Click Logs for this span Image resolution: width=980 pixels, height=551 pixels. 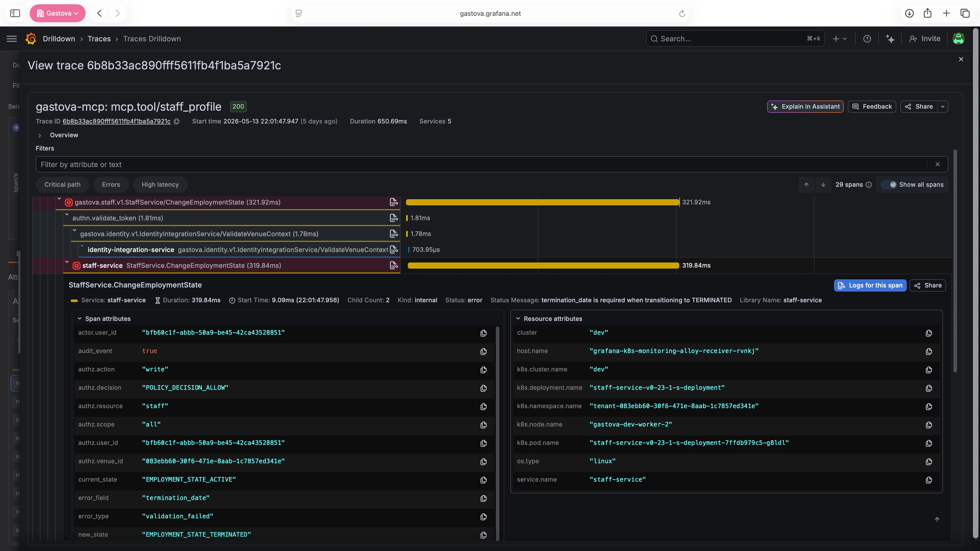tap(870, 285)
